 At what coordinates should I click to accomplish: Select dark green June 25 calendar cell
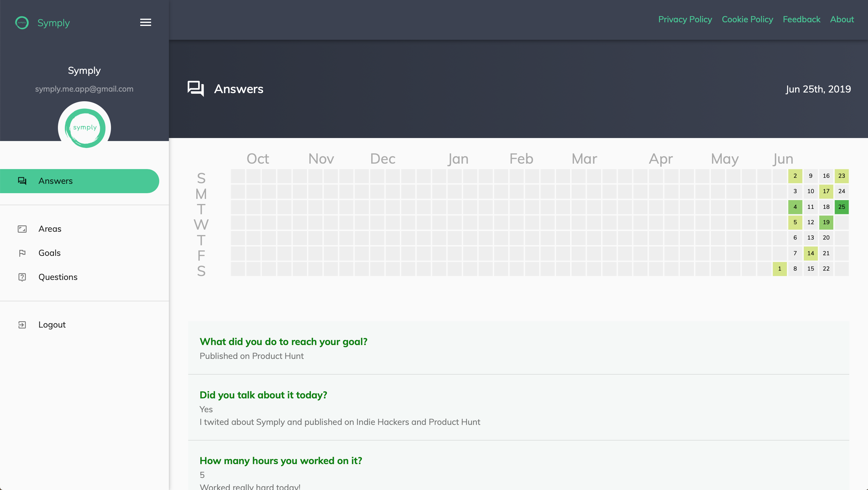(841, 207)
